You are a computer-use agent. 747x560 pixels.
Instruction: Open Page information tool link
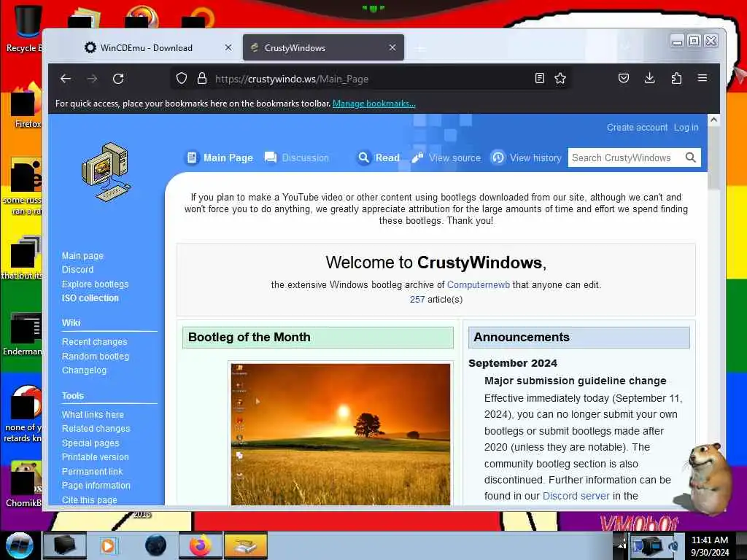pos(96,485)
